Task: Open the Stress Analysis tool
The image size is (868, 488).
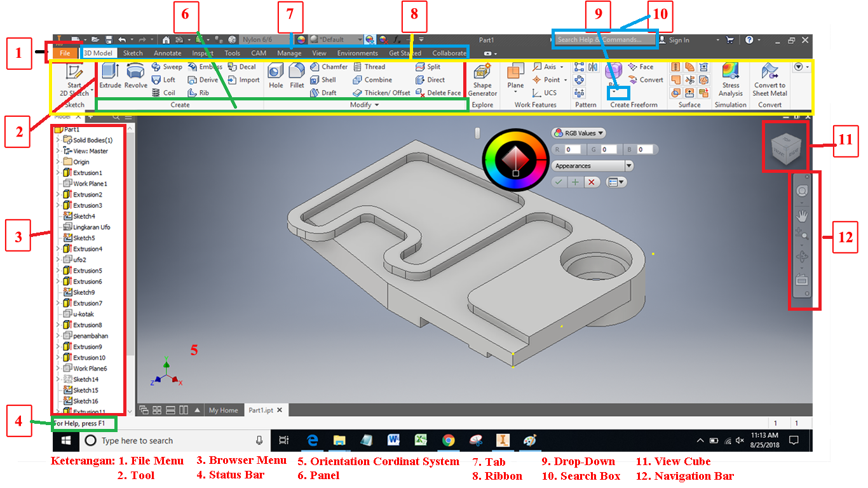Action: [x=730, y=79]
